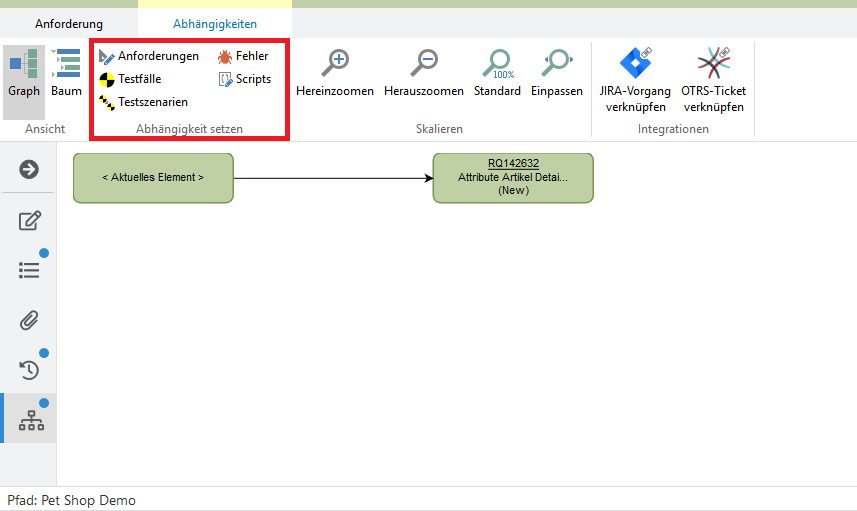Switch to Graph view
Viewport: 857px width, 511px height.
(x=24, y=74)
